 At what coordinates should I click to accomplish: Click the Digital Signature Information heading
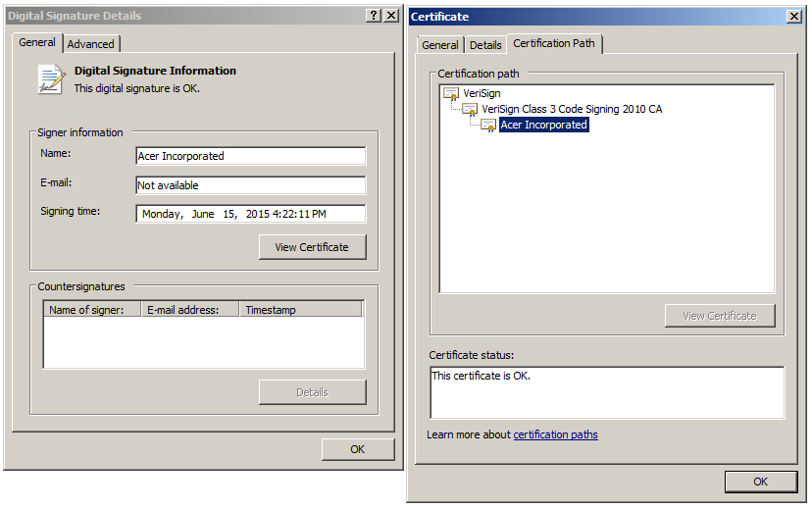[x=155, y=71]
